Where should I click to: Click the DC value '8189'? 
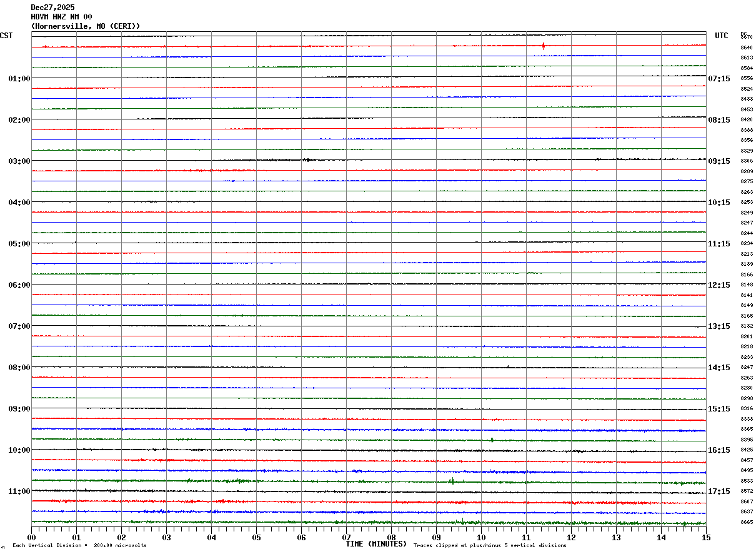coord(747,264)
